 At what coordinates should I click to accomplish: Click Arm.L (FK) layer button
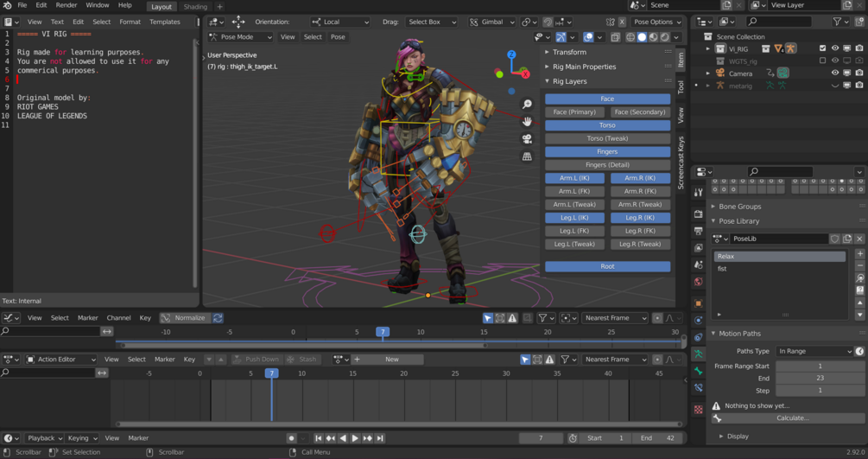[x=574, y=191]
